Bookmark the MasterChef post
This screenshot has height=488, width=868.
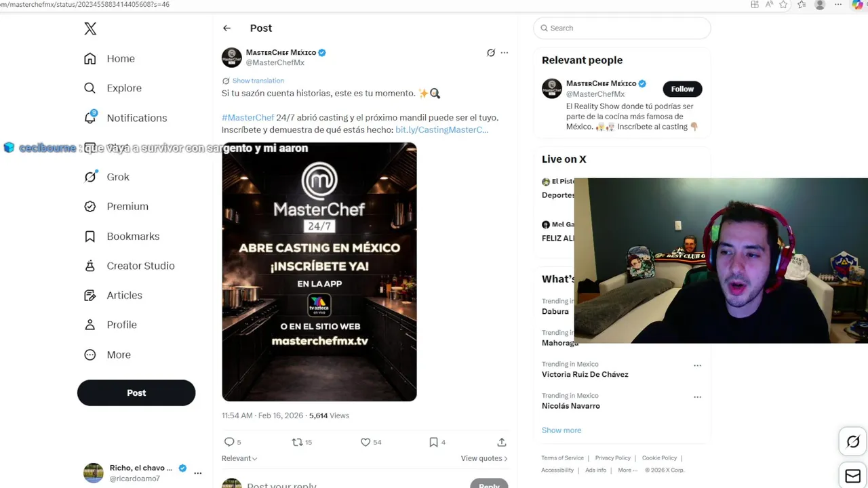(x=433, y=442)
